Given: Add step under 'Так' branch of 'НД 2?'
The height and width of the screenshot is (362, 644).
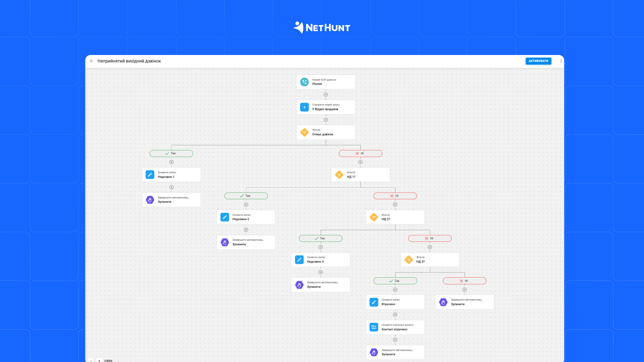Looking at the screenshot, I should [x=321, y=247].
